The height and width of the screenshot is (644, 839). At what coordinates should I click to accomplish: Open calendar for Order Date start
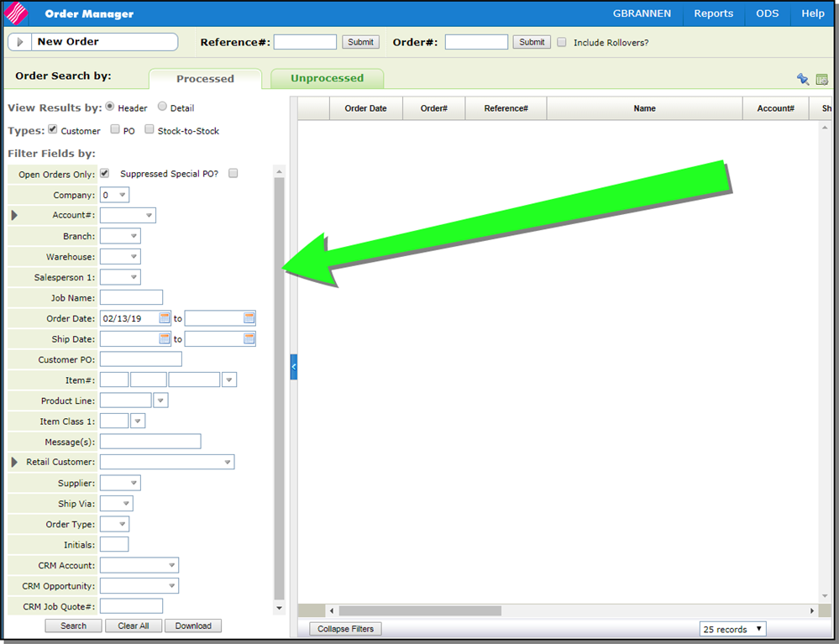point(165,318)
